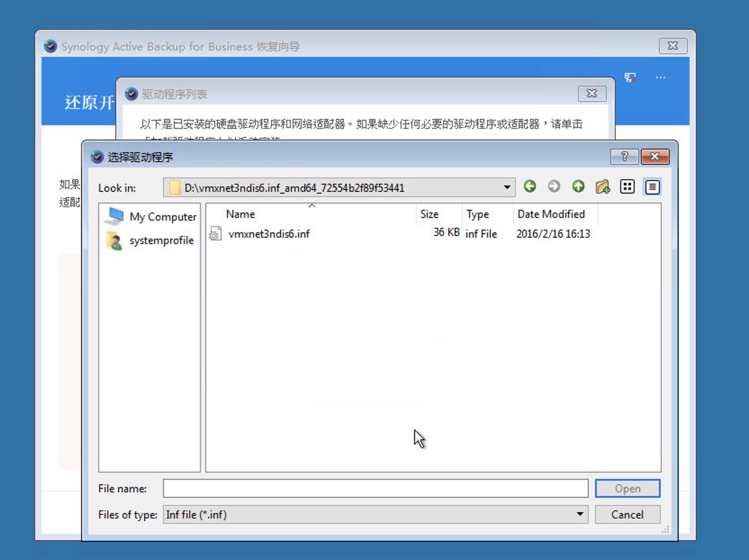Switch to icon list view mode
The height and width of the screenshot is (560, 749).
[x=627, y=186]
